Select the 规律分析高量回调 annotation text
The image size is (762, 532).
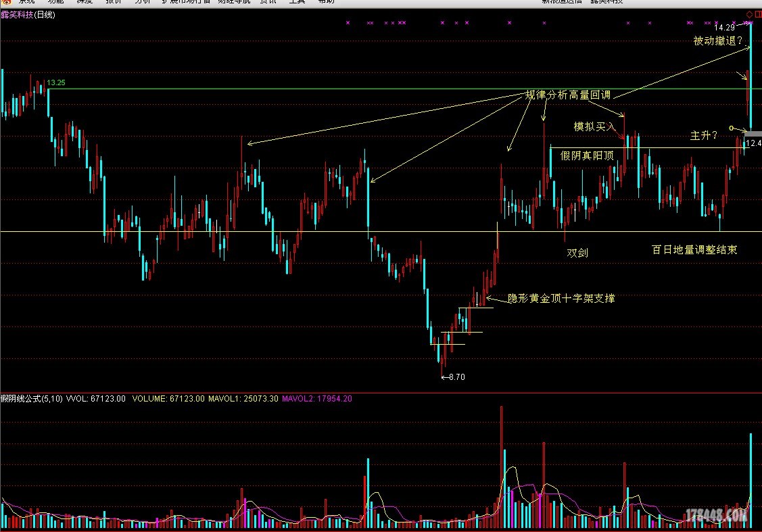[x=568, y=95]
